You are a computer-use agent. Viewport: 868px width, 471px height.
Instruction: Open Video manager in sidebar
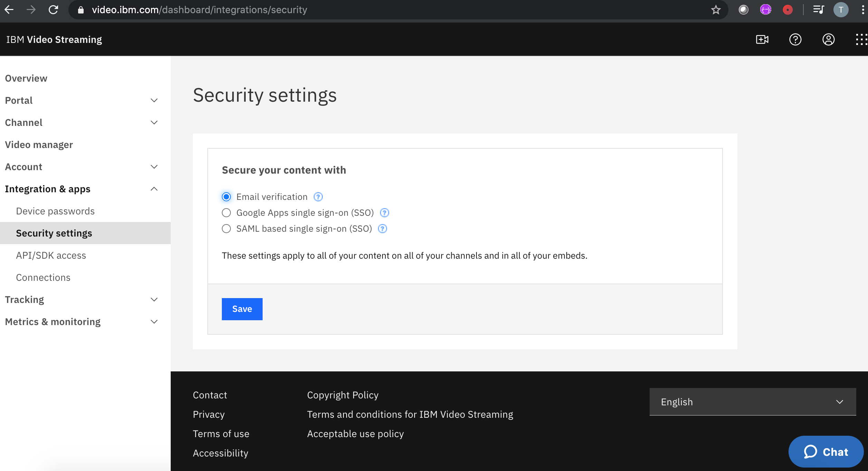click(x=39, y=145)
